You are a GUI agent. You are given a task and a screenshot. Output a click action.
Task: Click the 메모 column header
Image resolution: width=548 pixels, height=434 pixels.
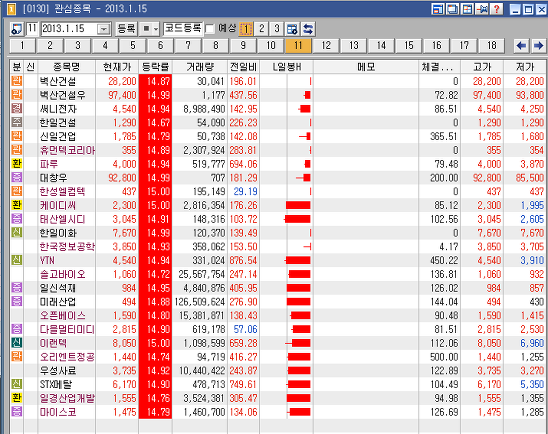click(366, 67)
